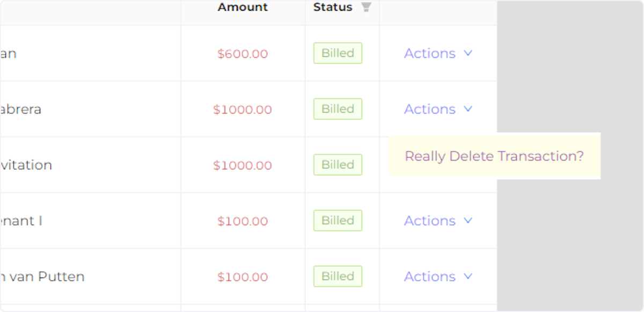The image size is (644, 312).
Task: Open the Status column filter funnel icon
Action: (x=367, y=8)
